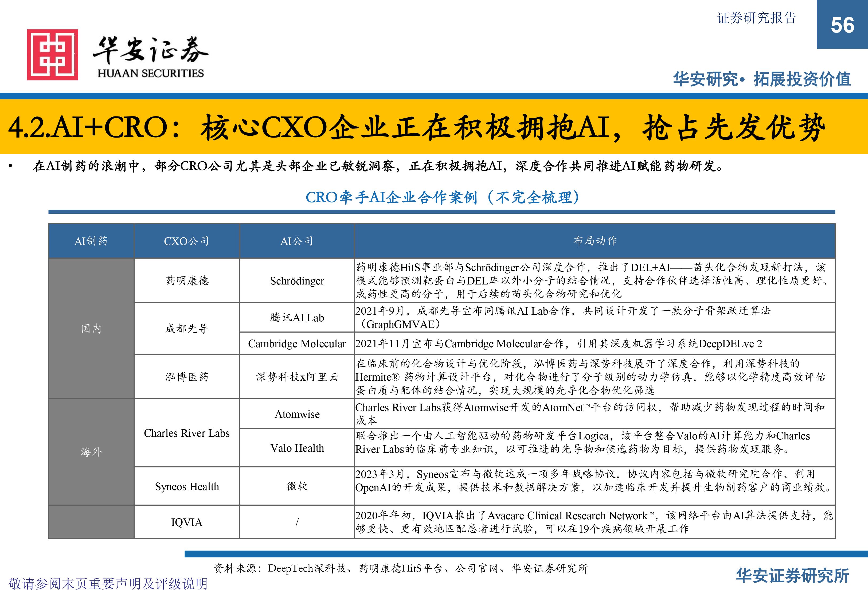The width and height of the screenshot is (868, 601).
Task: Click the 微软 cell
Action: pos(297,486)
